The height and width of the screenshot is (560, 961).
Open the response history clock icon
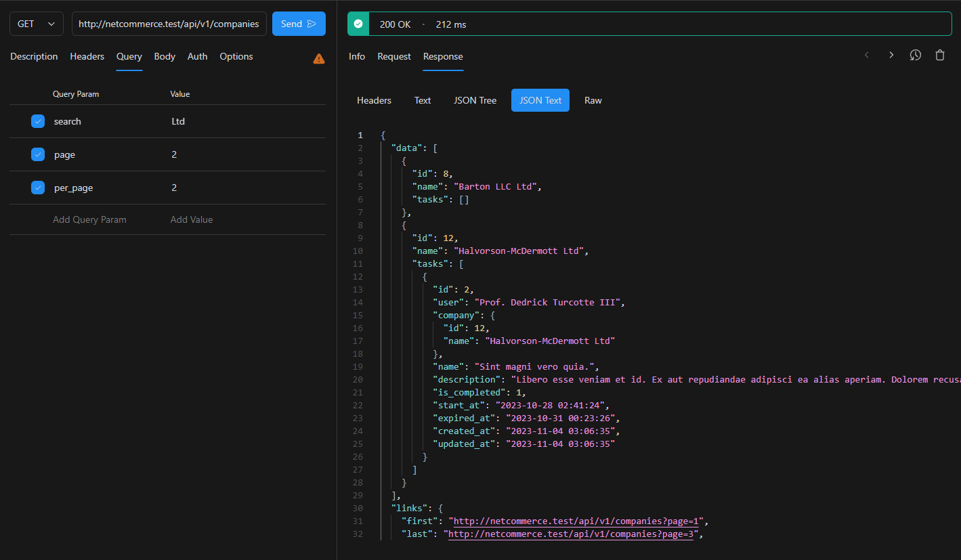(x=915, y=55)
